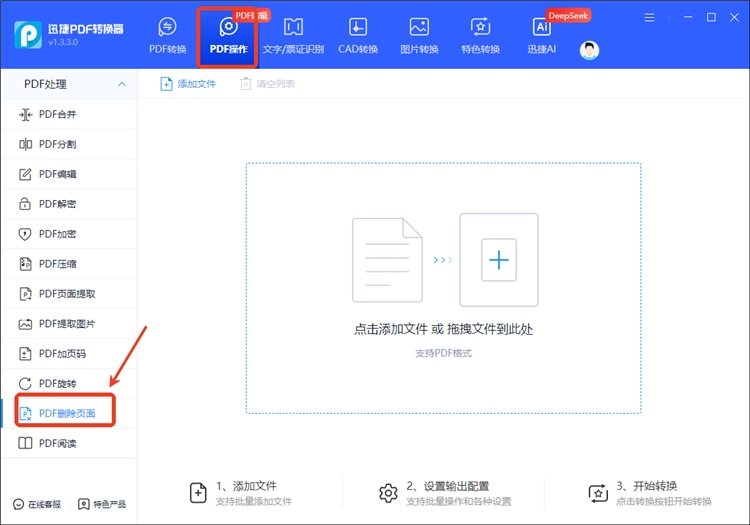Open the 文字/票证识别 tab
Viewport: 750px width, 525px height.
[x=293, y=36]
